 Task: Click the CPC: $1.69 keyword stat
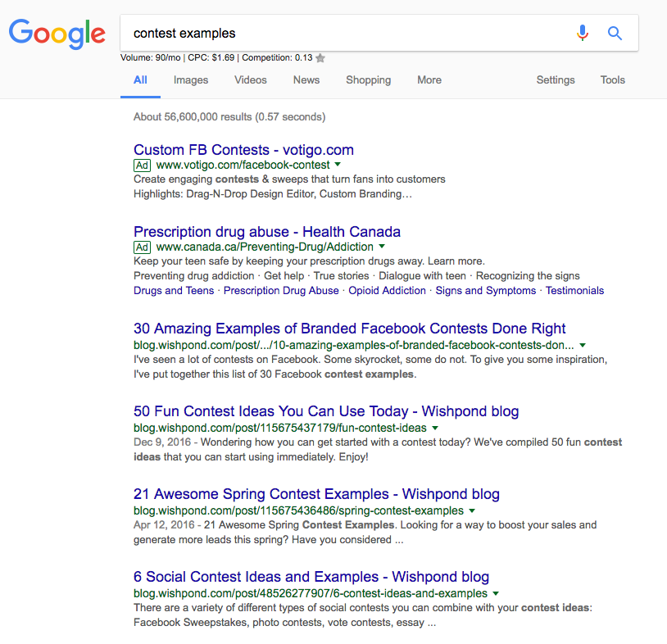(x=211, y=58)
